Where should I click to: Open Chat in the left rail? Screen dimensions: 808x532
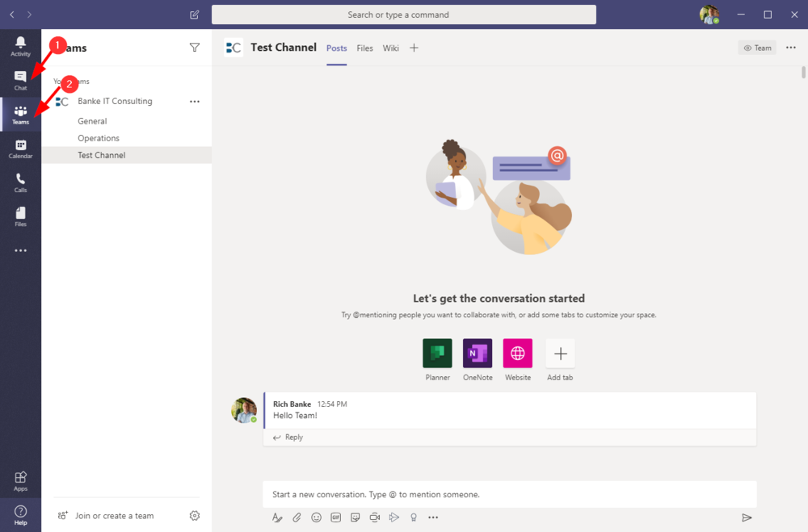pyautogui.click(x=21, y=81)
